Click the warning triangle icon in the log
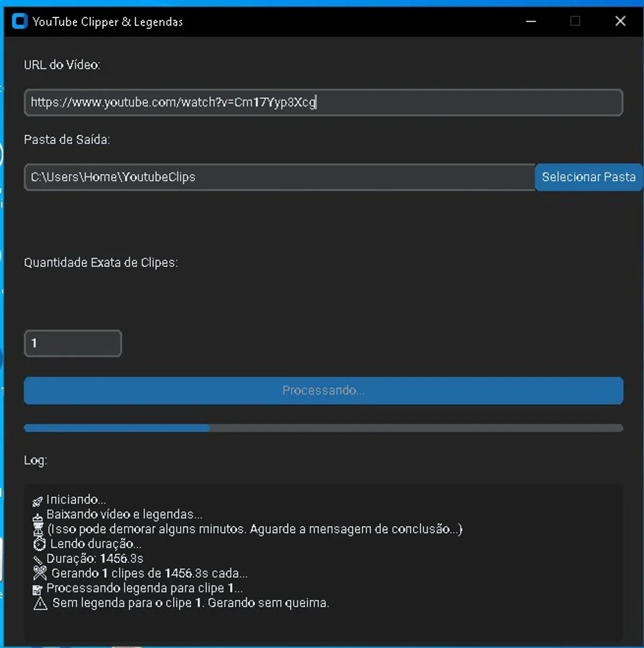Viewport: 644px width, 648px height. click(x=40, y=604)
